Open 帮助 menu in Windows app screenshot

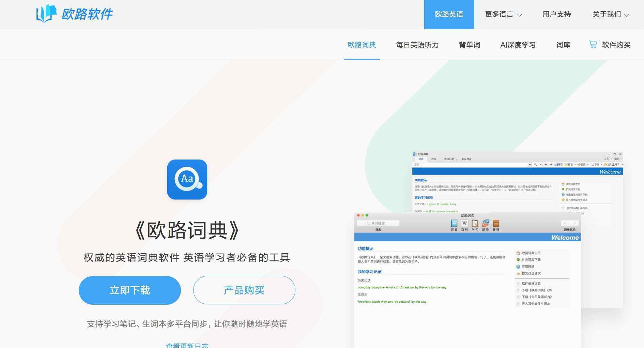coord(618,159)
